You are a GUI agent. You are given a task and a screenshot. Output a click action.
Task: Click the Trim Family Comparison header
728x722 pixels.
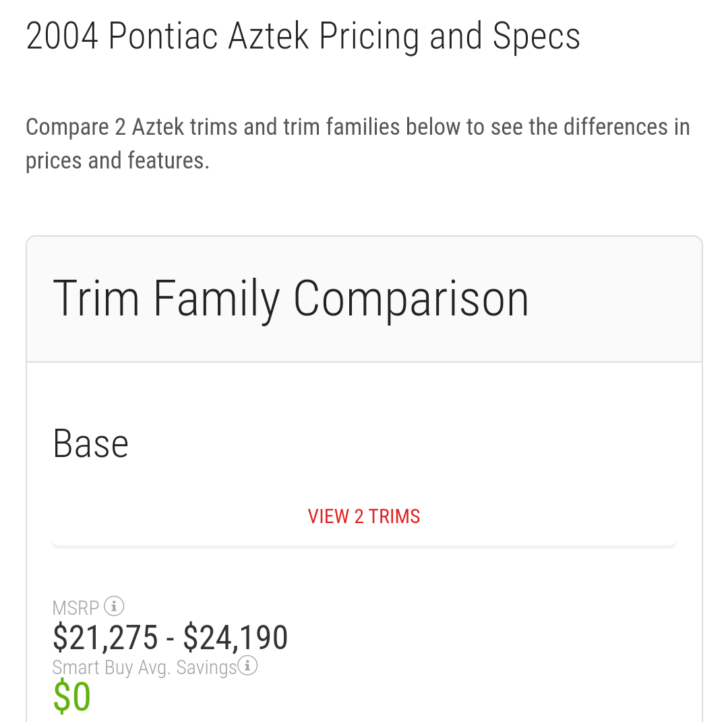click(291, 299)
